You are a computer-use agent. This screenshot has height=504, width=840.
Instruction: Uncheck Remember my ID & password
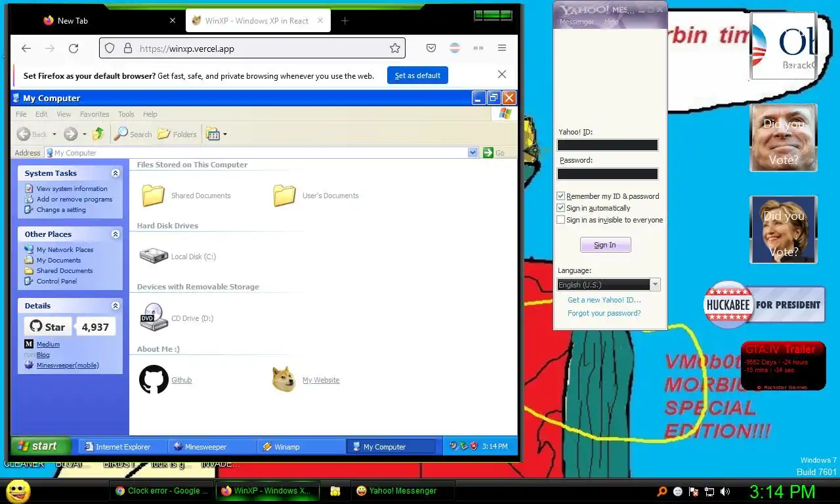pos(560,196)
